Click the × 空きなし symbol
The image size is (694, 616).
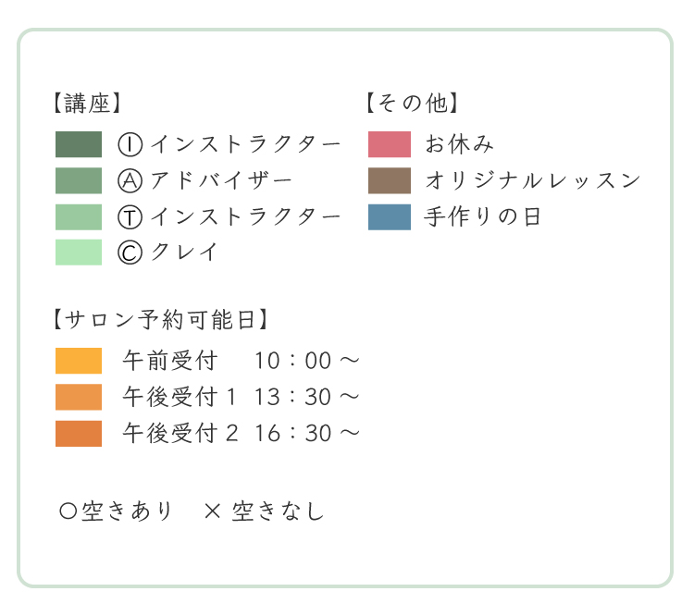point(213,511)
